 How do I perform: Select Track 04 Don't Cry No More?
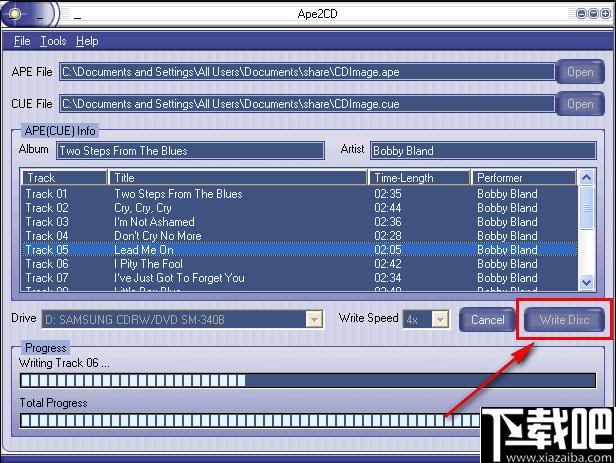(x=300, y=236)
